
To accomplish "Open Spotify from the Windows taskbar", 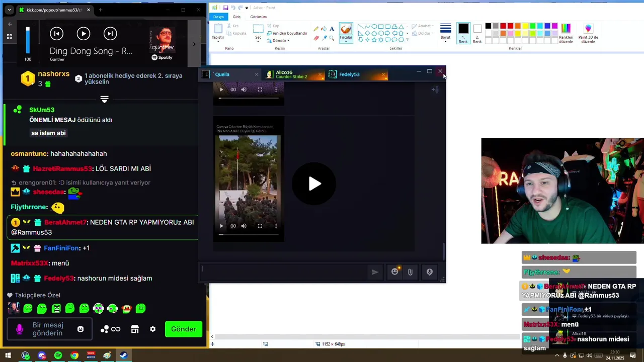I will (x=58, y=355).
